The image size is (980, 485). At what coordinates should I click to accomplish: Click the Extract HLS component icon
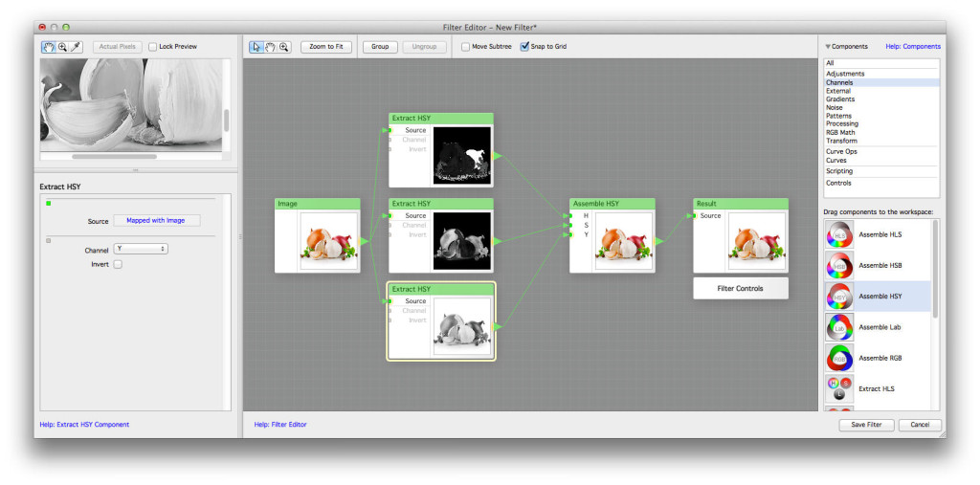[x=839, y=388]
